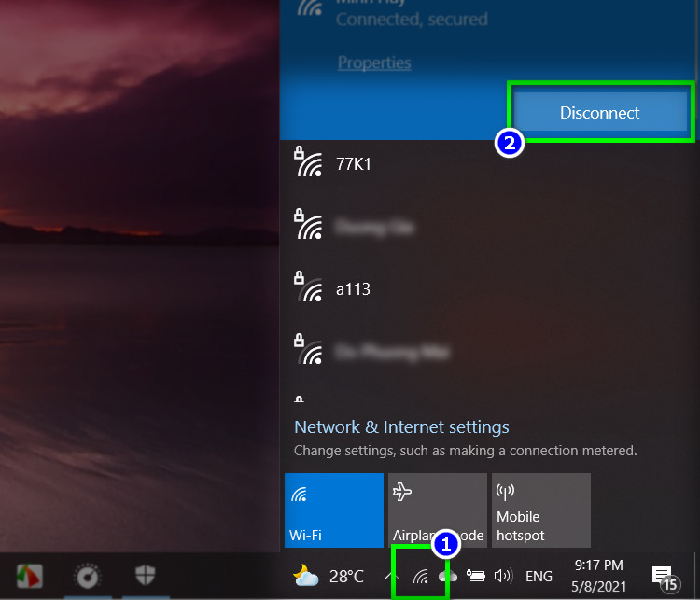Open the clock and date flyout
700x600 pixels.
(598, 575)
